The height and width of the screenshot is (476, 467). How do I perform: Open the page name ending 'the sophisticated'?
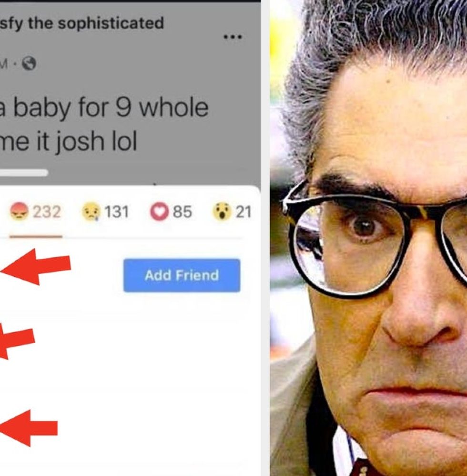click(x=82, y=23)
